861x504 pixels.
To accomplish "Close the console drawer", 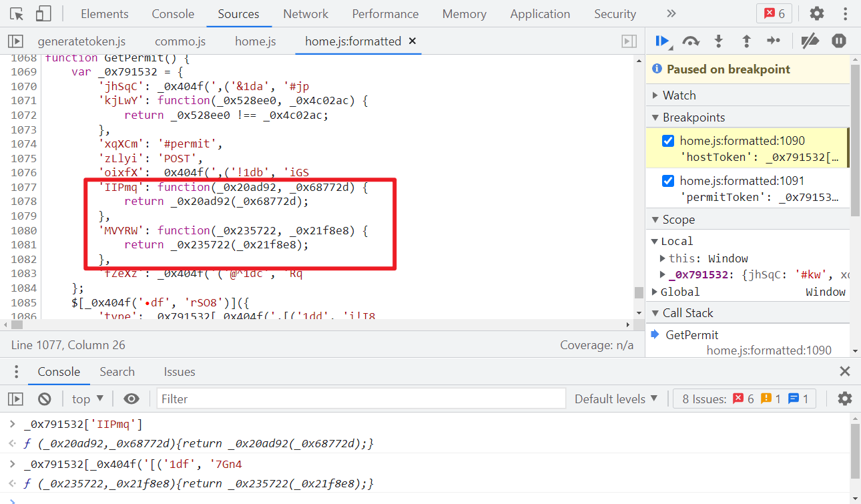I will pyautogui.click(x=845, y=372).
